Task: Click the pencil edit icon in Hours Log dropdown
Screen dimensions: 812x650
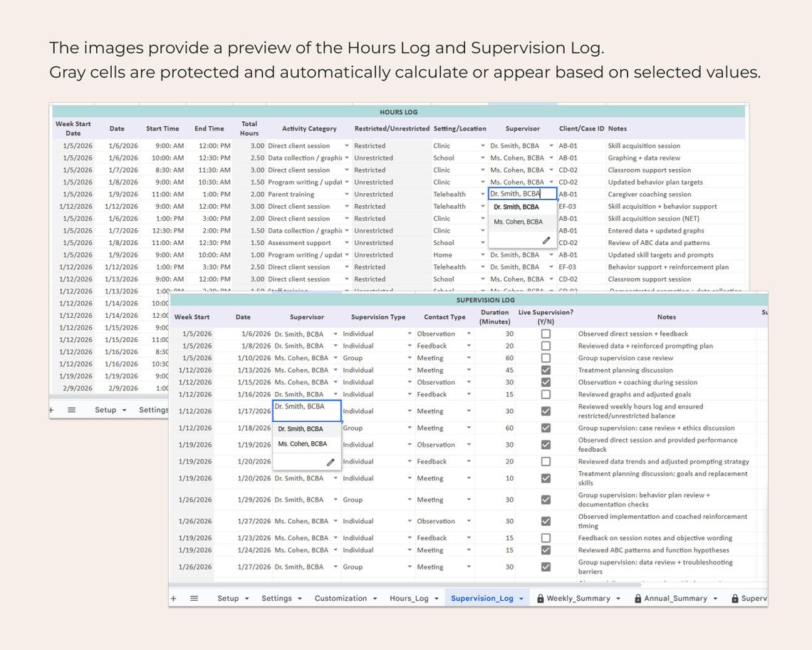Action: [x=546, y=240]
